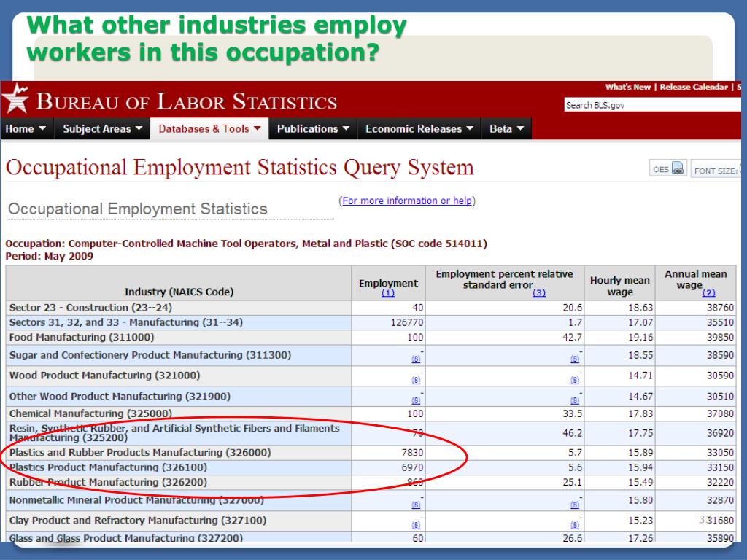Open footnote (1) link under Employment header

[x=388, y=293]
